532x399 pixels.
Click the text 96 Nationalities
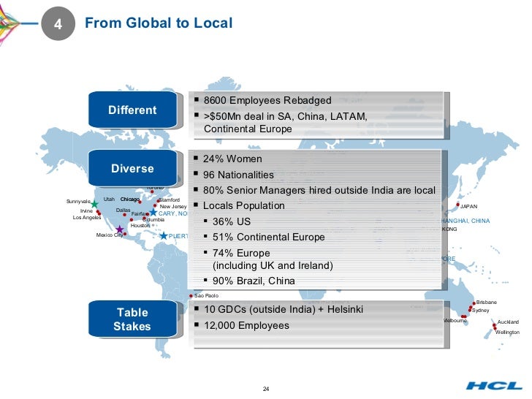click(238, 175)
